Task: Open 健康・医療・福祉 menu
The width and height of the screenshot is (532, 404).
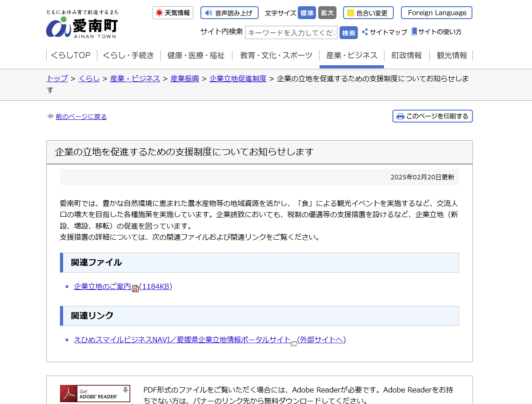Action: (196, 55)
